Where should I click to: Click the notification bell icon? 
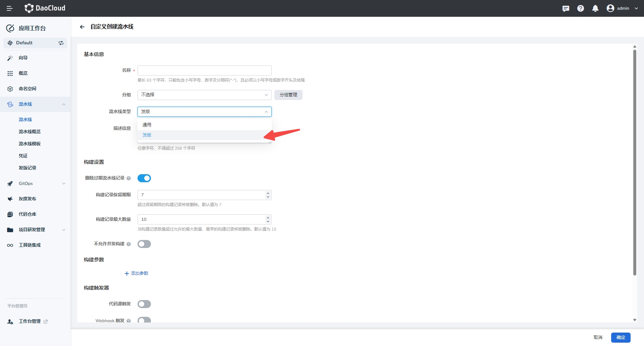point(595,8)
